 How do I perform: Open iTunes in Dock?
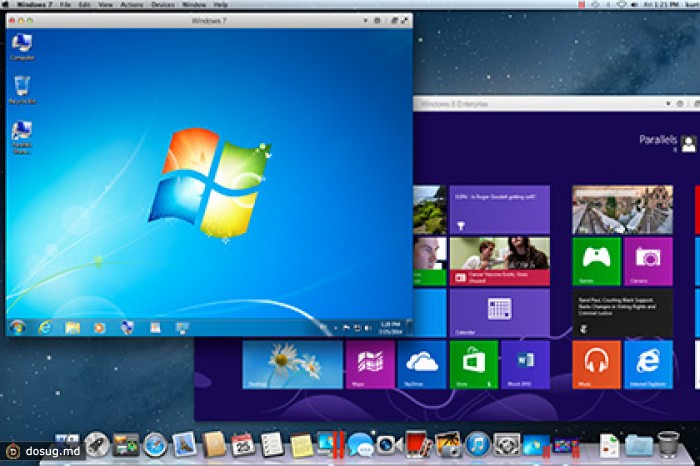[x=477, y=445]
